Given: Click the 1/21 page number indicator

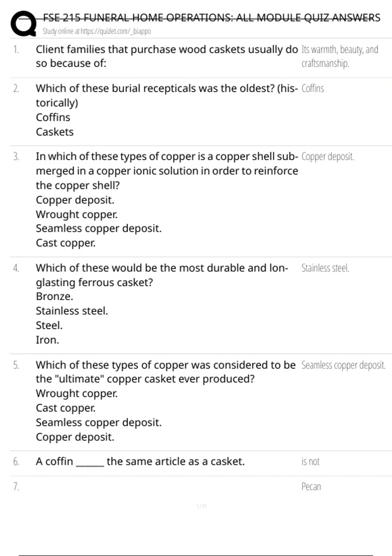Looking at the screenshot, I should pos(202,506).
